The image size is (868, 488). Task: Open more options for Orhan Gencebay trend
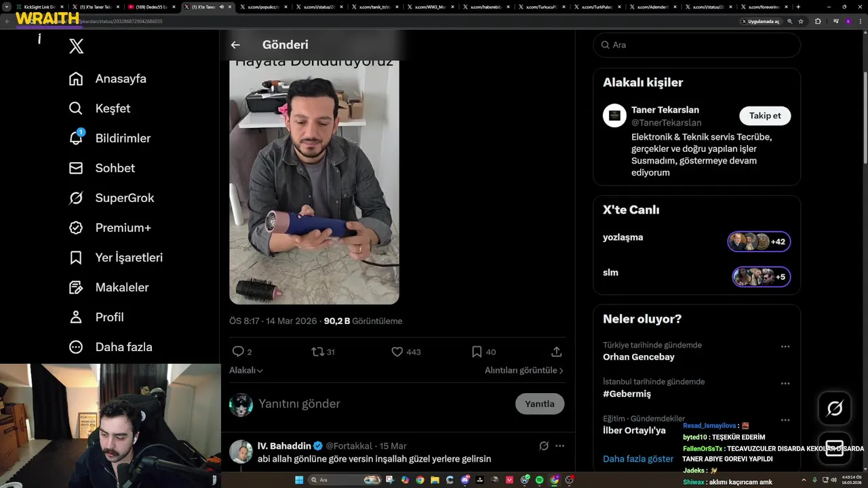pos(785,346)
